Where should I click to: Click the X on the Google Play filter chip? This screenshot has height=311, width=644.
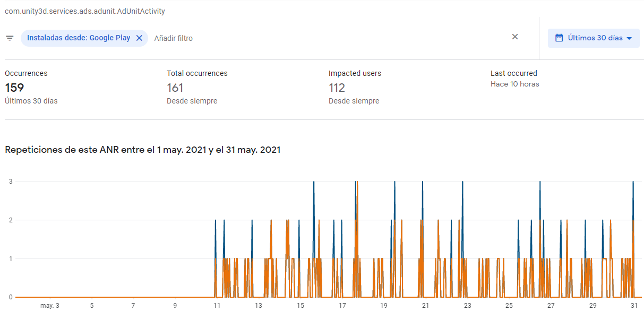click(x=139, y=38)
